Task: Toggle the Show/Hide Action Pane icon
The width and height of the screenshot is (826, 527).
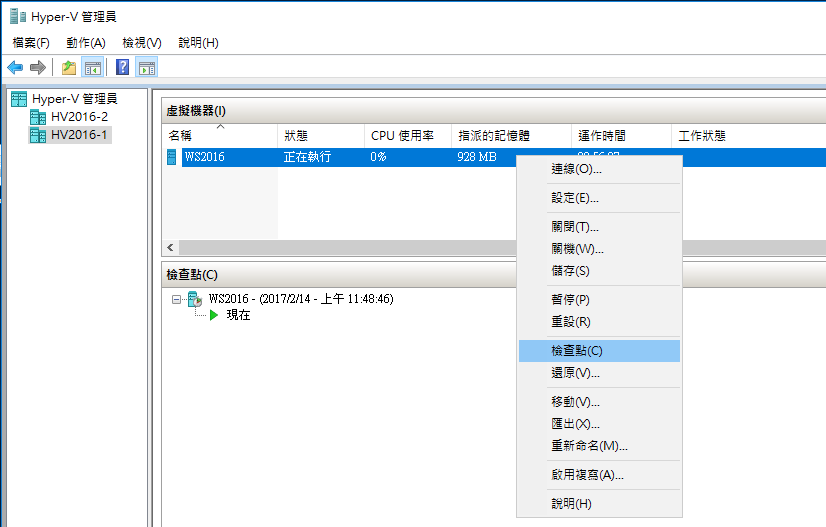Action: coord(146,67)
